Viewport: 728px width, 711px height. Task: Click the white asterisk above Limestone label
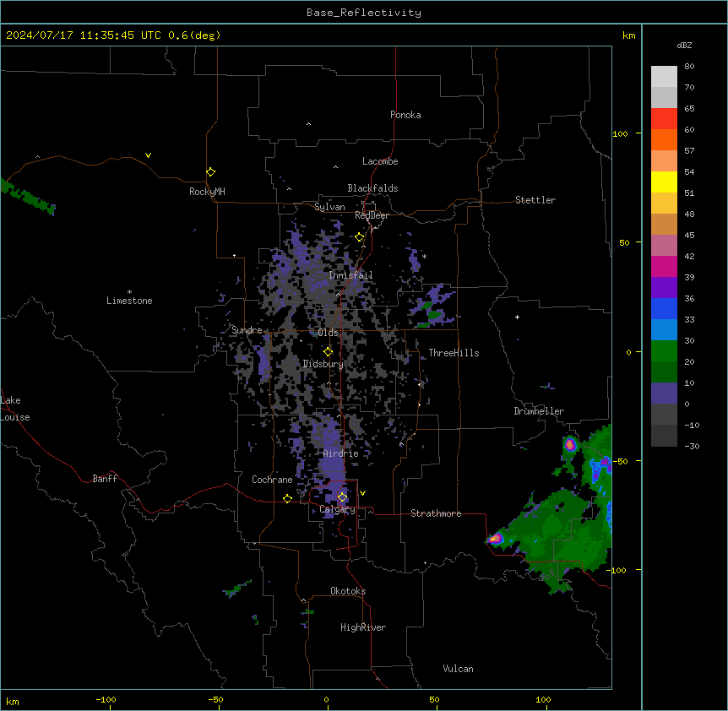[x=129, y=292]
